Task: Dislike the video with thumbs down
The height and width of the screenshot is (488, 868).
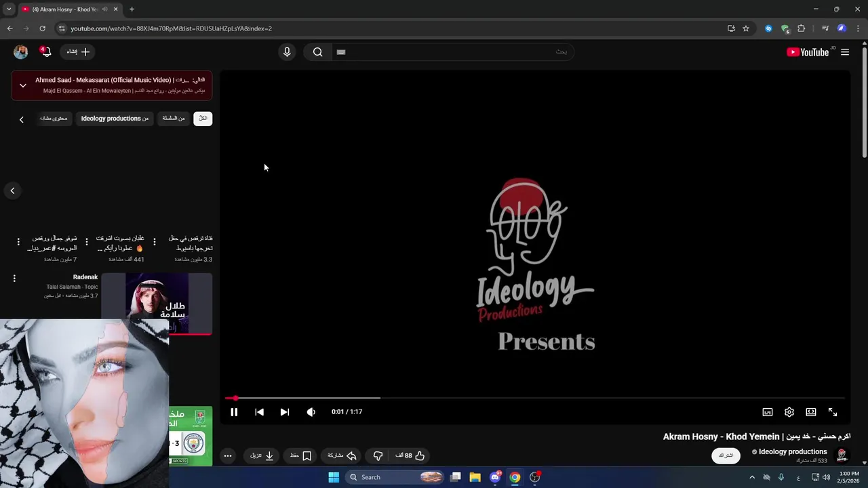Action: tap(378, 455)
